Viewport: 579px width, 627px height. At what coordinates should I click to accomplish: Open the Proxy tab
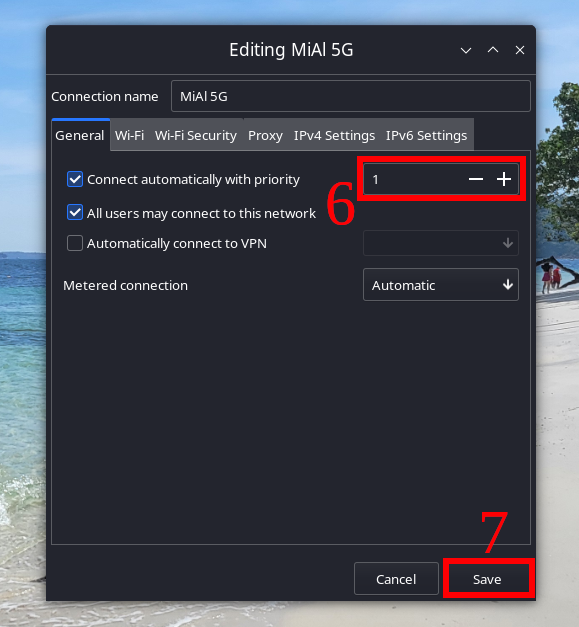pos(266,136)
